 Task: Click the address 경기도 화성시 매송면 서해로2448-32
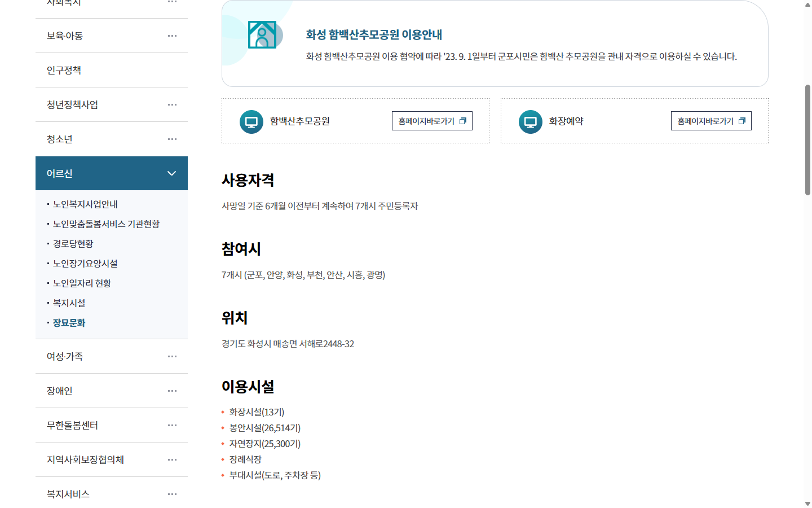tap(288, 344)
